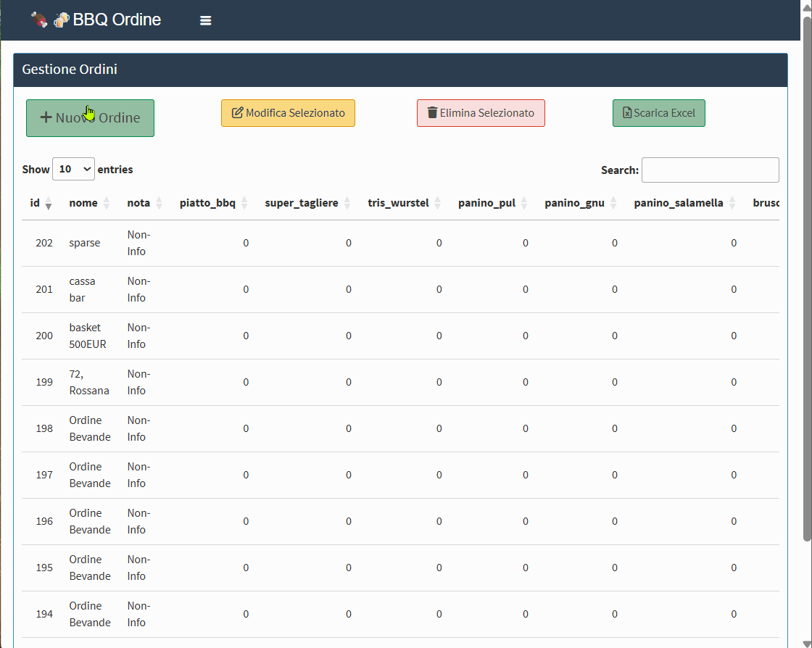The image size is (812, 648).
Task: Sort by nota column arrows
Action: (159, 204)
